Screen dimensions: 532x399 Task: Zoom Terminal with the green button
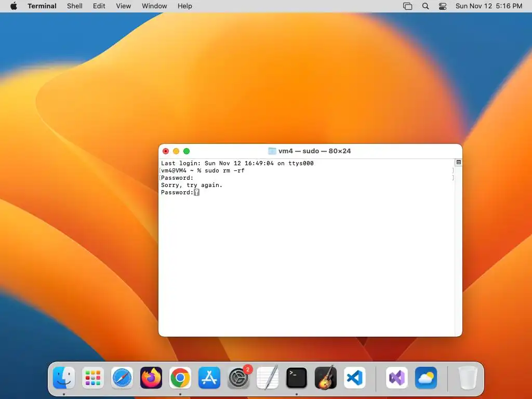[x=187, y=151]
